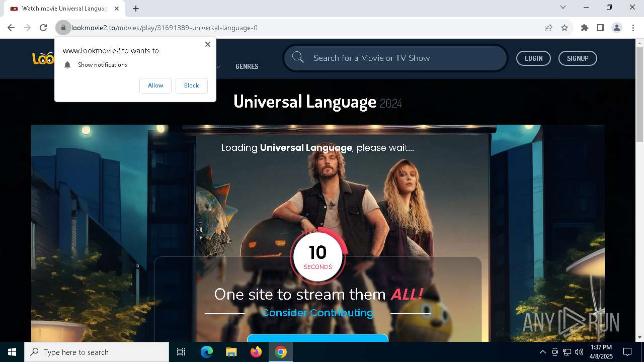This screenshot has height=362, width=644.
Task: Open the Windows Start menu
Action: 12,352
